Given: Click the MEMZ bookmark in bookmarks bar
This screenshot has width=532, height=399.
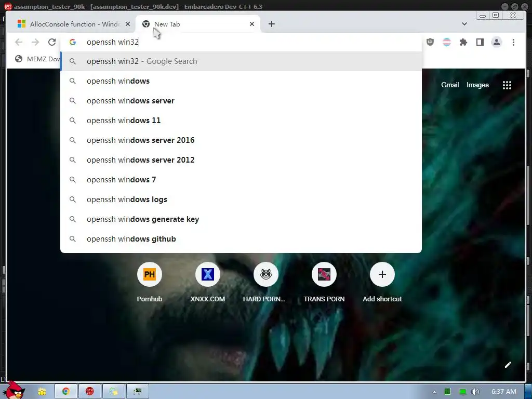Looking at the screenshot, I should pos(37,59).
